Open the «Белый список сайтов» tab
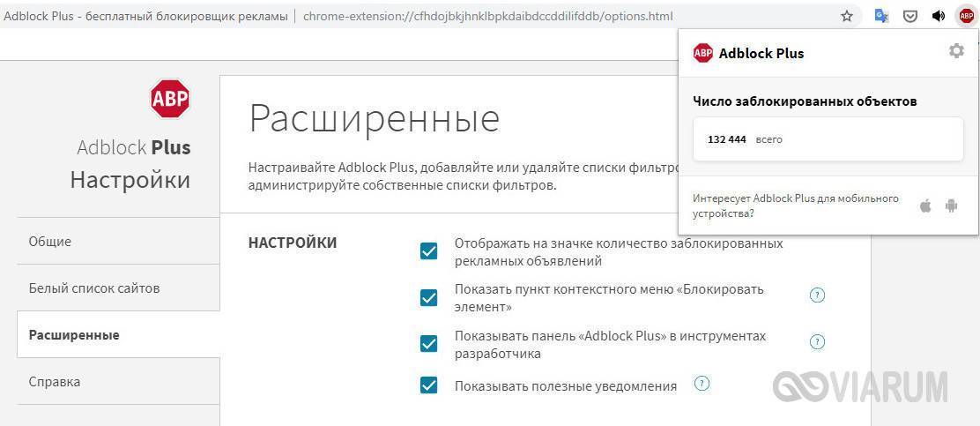Image resolution: width=980 pixels, height=426 pixels. (118, 288)
